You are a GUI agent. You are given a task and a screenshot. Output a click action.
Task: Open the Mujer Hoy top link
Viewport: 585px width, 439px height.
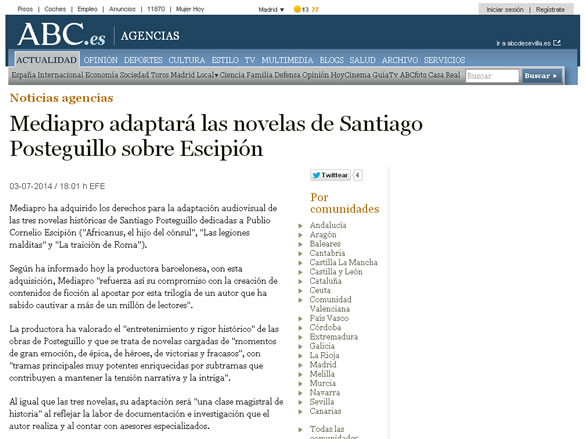190,9
